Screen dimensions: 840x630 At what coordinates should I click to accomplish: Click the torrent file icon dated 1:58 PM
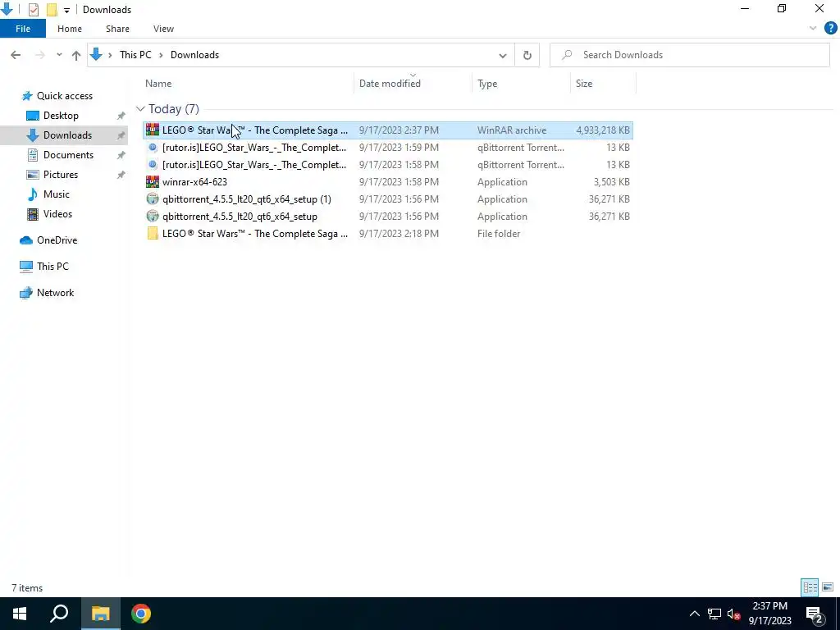point(153,164)
